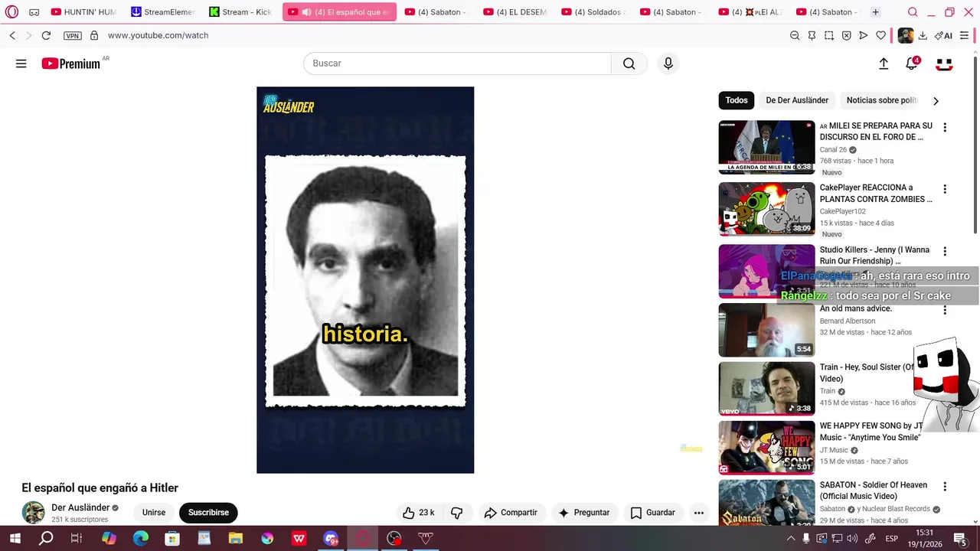Click the Suscribirse button

point(208,513)
